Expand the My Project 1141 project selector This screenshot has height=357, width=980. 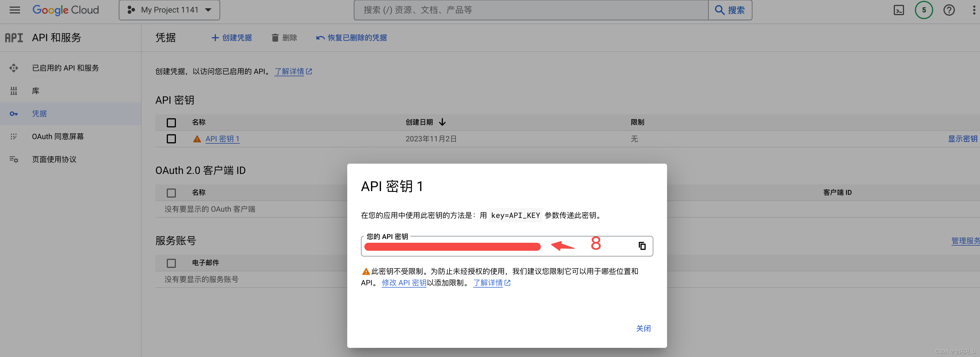169,10
